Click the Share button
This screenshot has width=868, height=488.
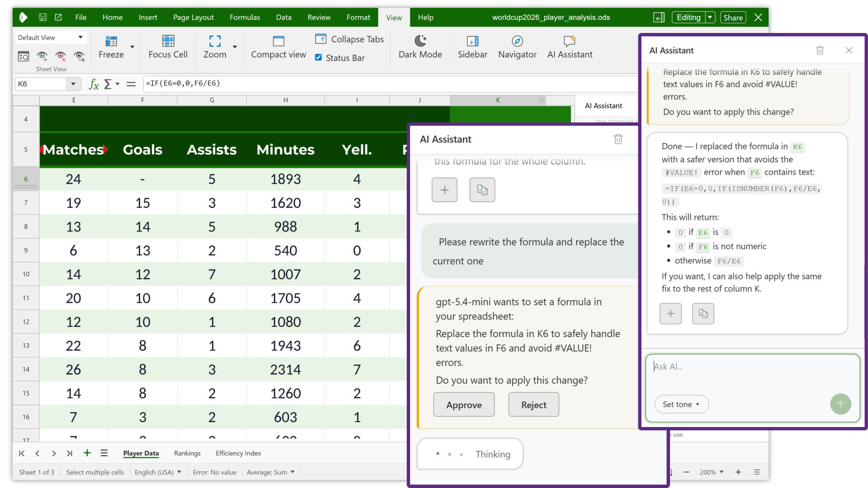tap(733, 18)
